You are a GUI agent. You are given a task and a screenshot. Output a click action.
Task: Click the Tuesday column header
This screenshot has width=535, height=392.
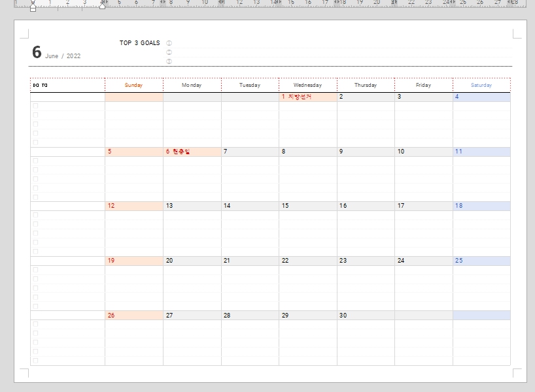pyautogui.click(x=250, y=85)
